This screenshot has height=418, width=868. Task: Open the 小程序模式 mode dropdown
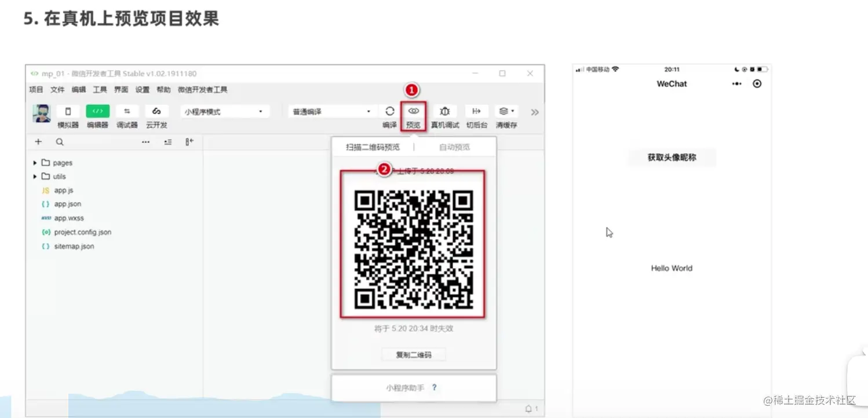225,112
